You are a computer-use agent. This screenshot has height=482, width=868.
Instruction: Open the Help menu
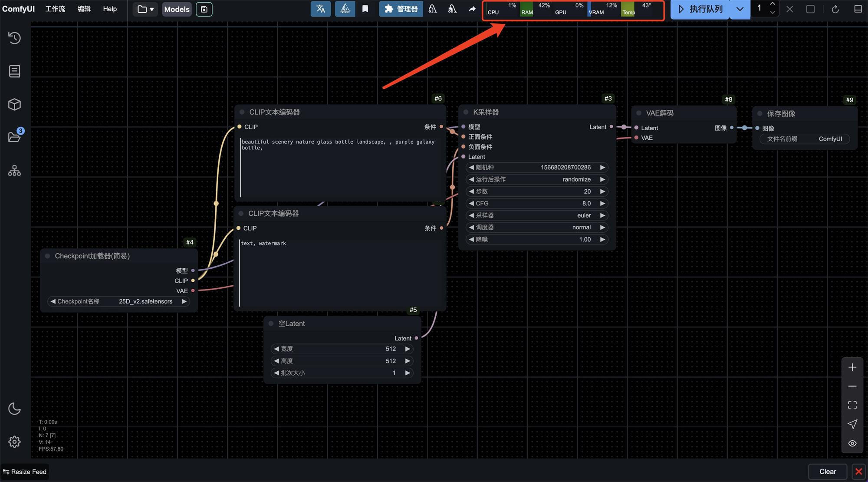click(110, 9)
